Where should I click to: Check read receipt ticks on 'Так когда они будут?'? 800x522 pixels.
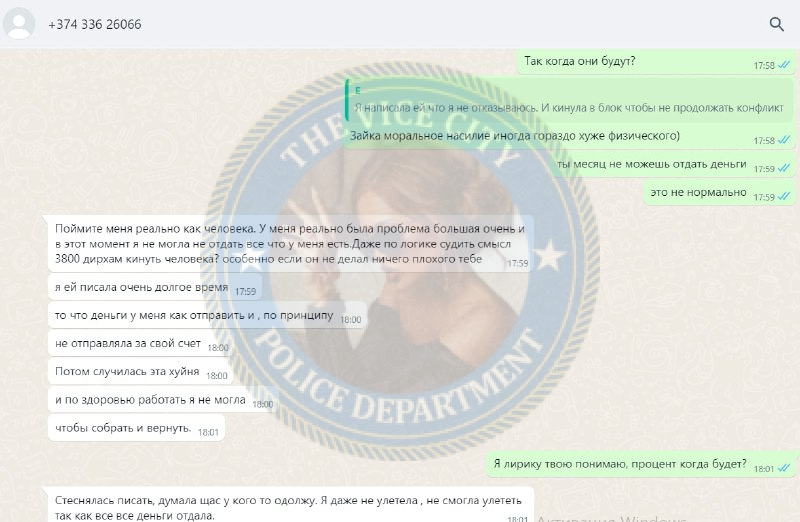coord(784,65)
